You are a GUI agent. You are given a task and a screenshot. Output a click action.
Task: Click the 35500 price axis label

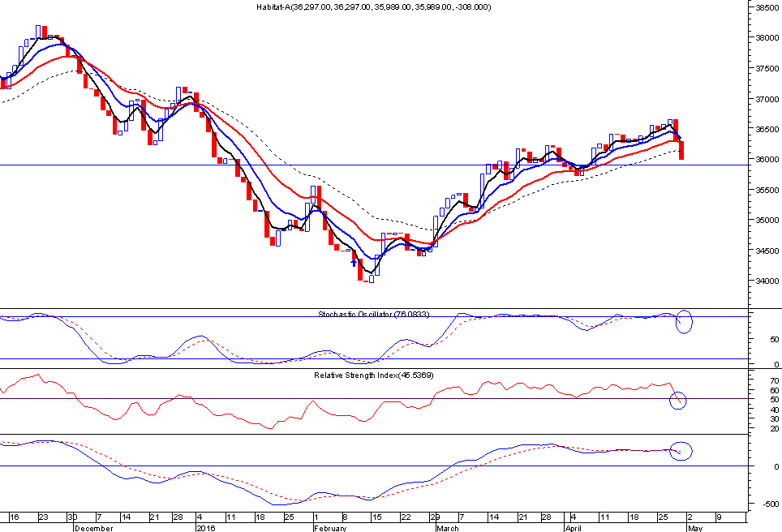pos(767,190)
